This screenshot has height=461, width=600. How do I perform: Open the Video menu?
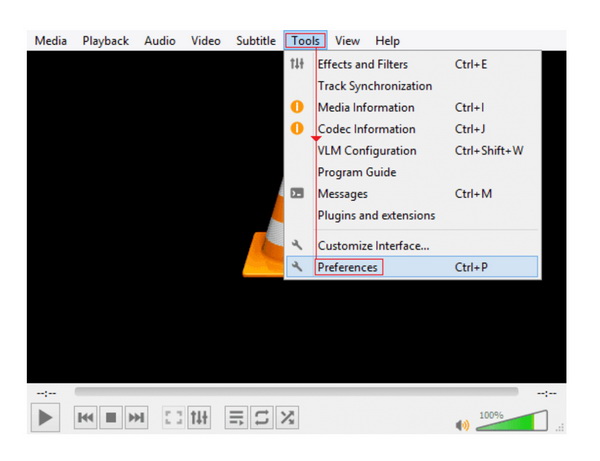(206, 41)
